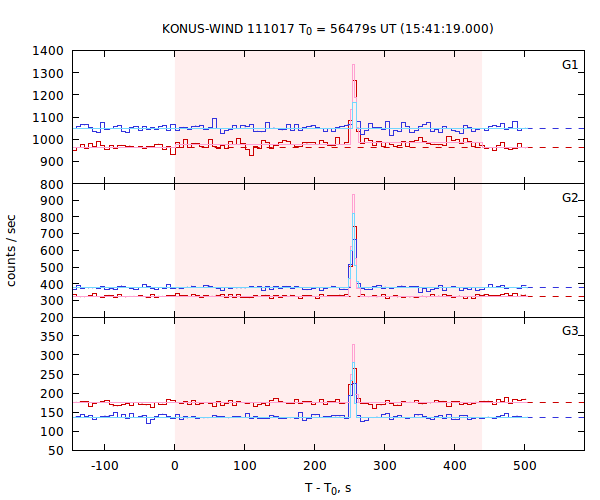Image resolution: width=600 pixels, height=500 pixels.
Task: Click the 1300 y-axis tick label
Action: click(x=48, y=73)
